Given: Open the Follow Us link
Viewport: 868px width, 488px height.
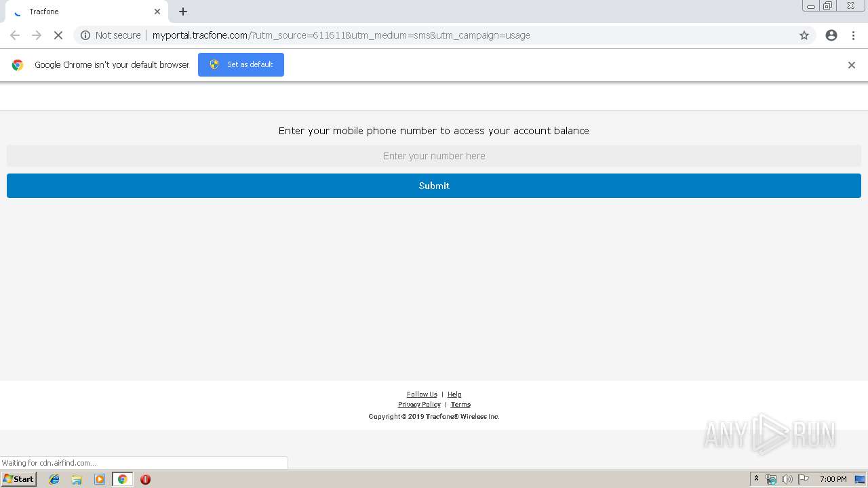Looking at the screenshot, I should [422, 394].
